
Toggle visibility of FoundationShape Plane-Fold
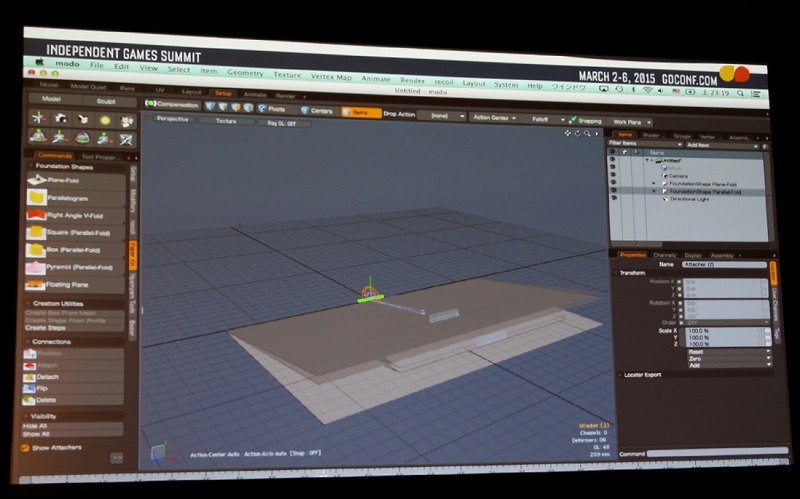tap(613, 182)
